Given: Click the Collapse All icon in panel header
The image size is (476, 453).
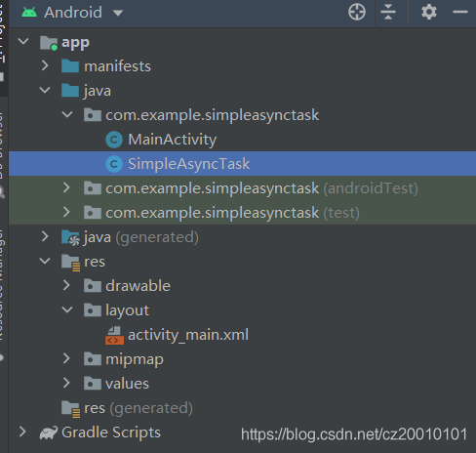Looking at the screenshot, I should [x=388, y=13].
